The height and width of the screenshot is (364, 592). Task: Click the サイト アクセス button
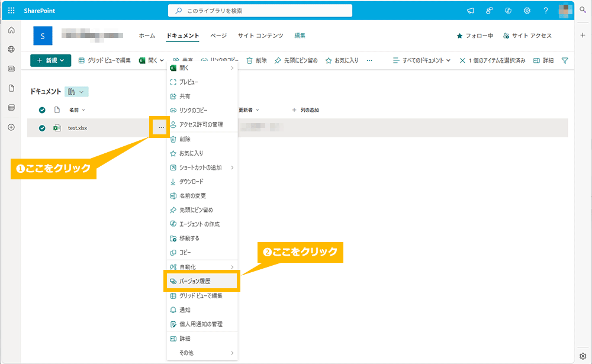[527, 36]
